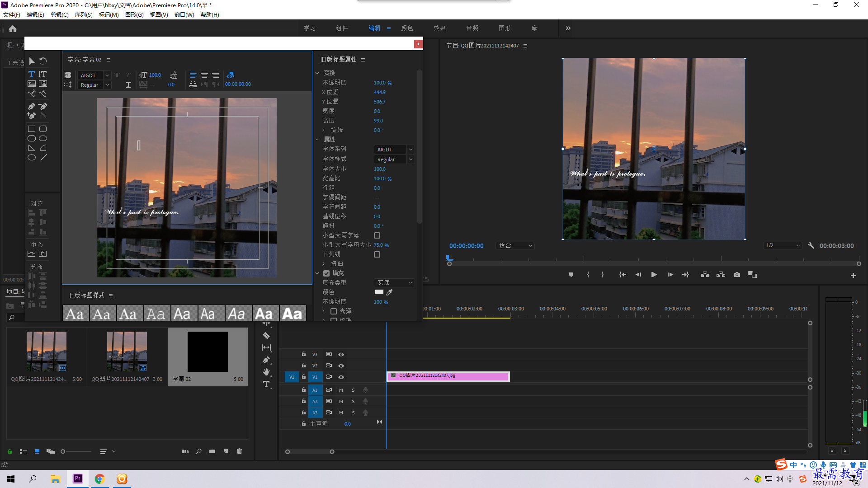868x488 pixels.
Task: Play the program monitor preview
Action: (654, 275)
